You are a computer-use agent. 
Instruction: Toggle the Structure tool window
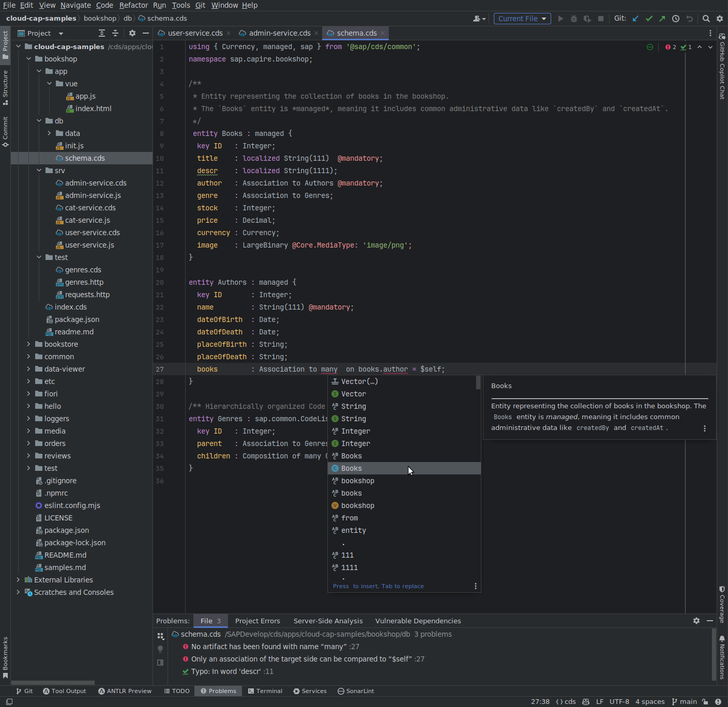[x=5, y=87]
